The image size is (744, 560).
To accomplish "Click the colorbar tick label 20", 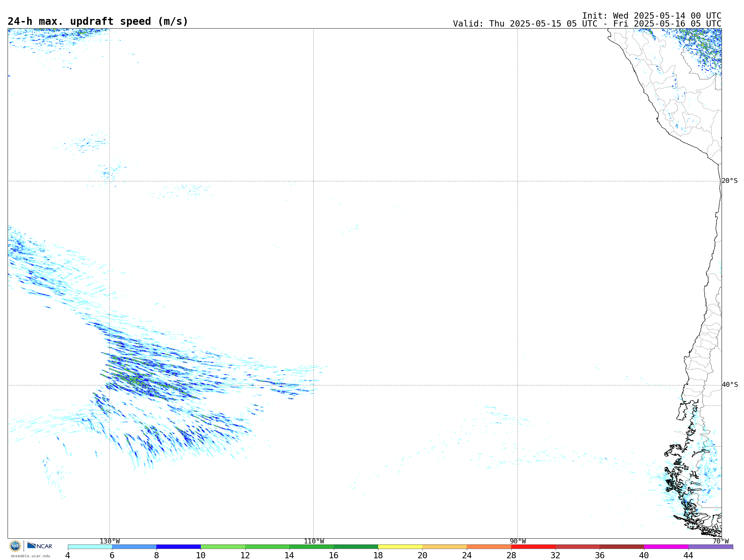I will click(423, 555).
